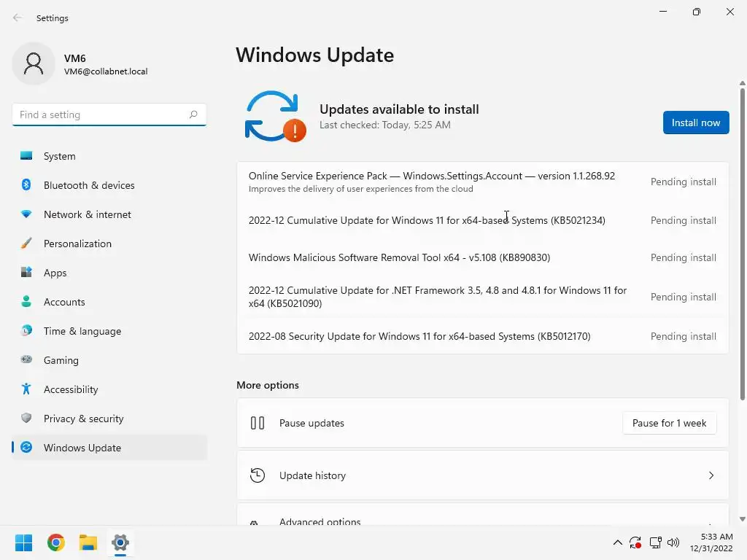This screenshot has height=560, width=747.
Task: Click the Update history clock icon
Action: 258,475
